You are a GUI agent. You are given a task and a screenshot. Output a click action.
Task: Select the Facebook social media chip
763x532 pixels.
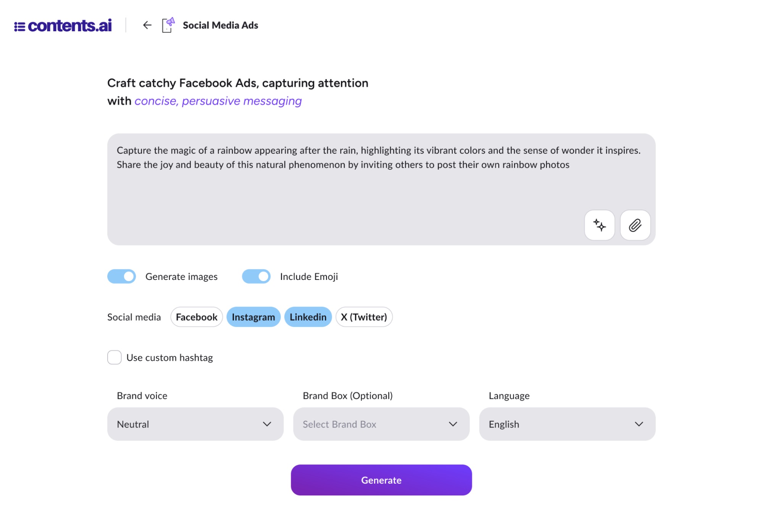(x=197, y=317)
